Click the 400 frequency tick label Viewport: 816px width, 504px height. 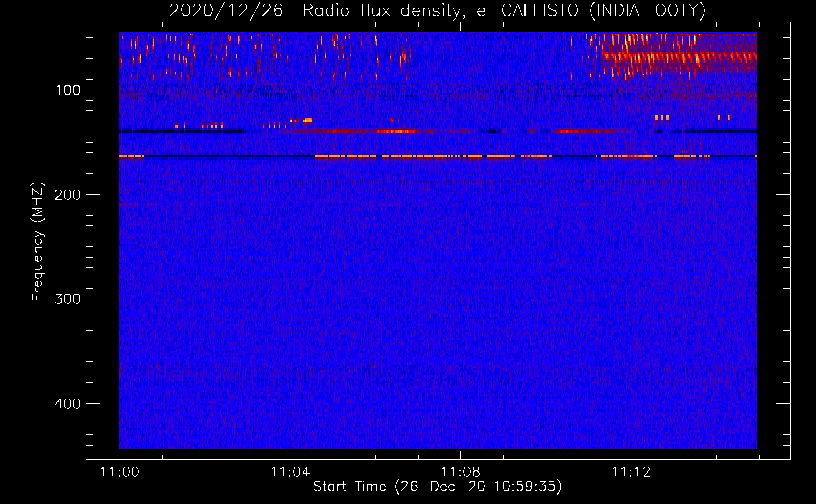[x=68, y=404]
